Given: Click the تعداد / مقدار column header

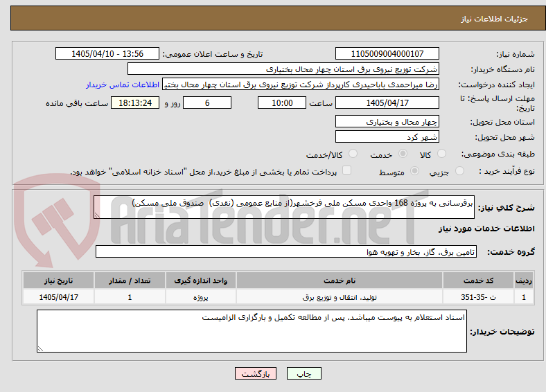Looking at the screenshot, I should [130, 280].
